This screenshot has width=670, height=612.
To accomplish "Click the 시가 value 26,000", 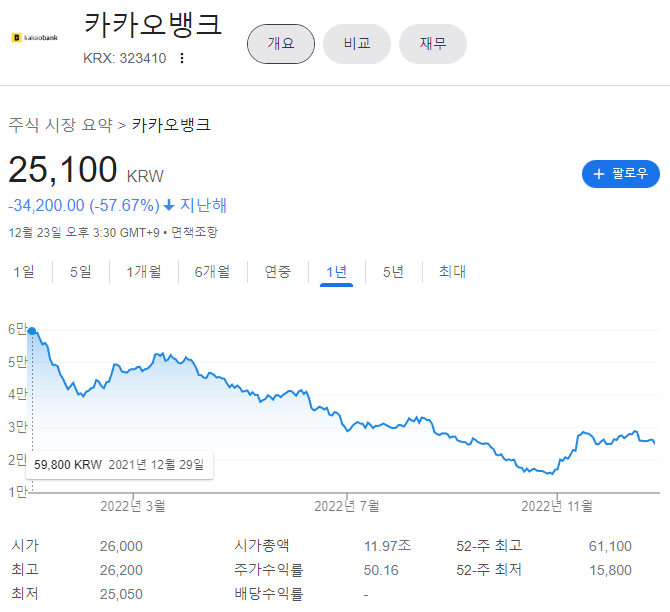I will [121, 546].
